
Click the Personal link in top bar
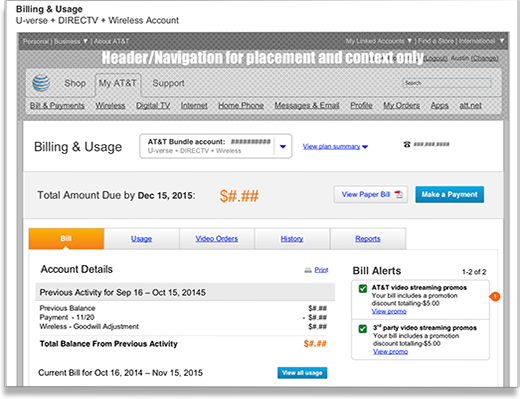coord(36,41)
